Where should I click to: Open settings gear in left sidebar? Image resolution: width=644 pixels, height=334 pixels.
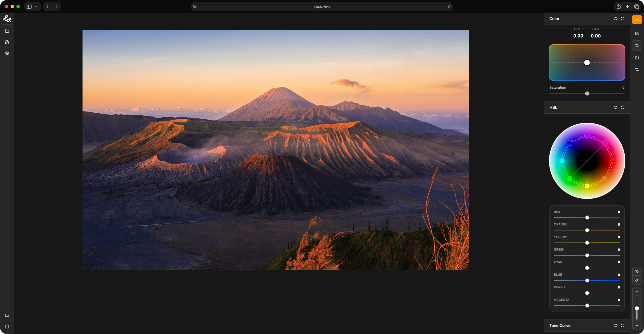pyautogui.click(x=7, y=53)
